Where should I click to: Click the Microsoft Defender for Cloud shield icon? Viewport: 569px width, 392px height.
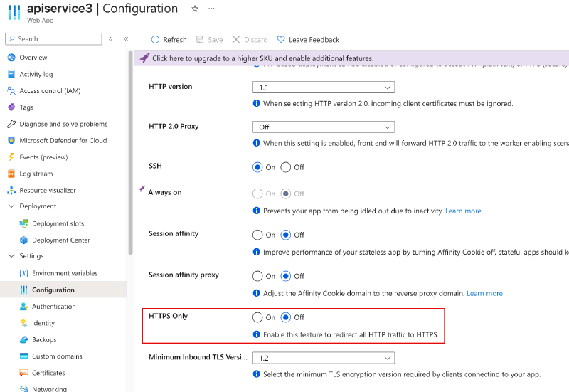[11, 140]
